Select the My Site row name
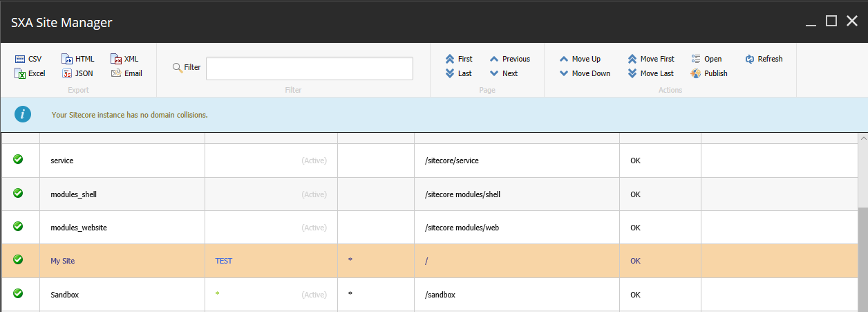868x312 pixels. [x=63, y=261]
